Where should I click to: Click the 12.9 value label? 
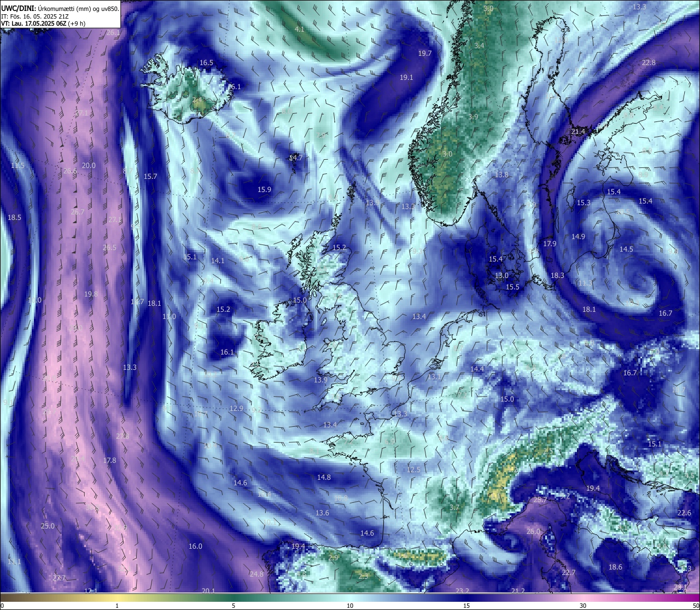(x=236, y=409)
